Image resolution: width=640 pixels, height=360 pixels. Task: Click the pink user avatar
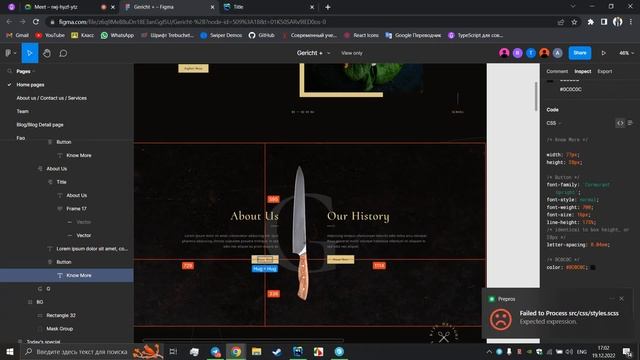point(504,53)
